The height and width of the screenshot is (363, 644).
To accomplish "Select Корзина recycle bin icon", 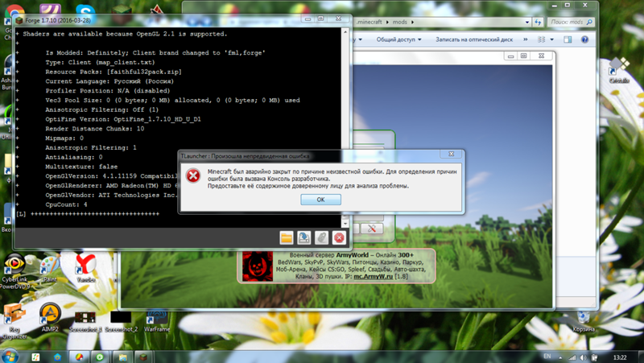I will 583,321.
